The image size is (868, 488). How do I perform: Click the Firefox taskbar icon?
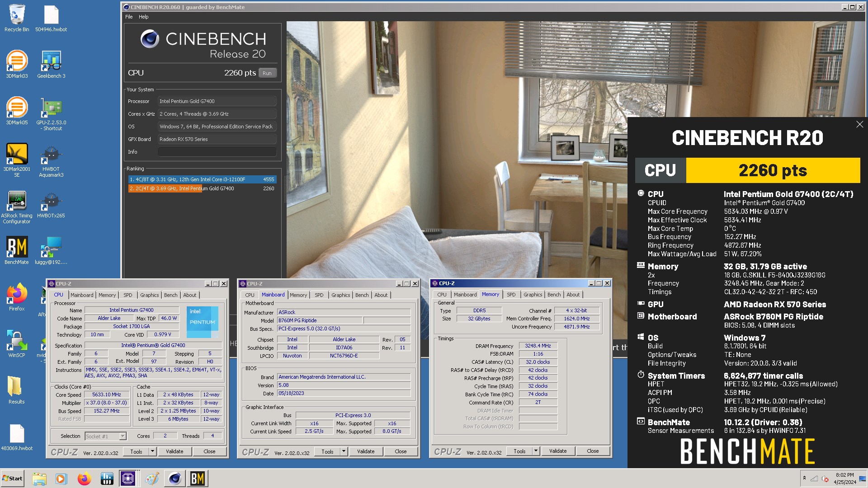pos(84,479)
